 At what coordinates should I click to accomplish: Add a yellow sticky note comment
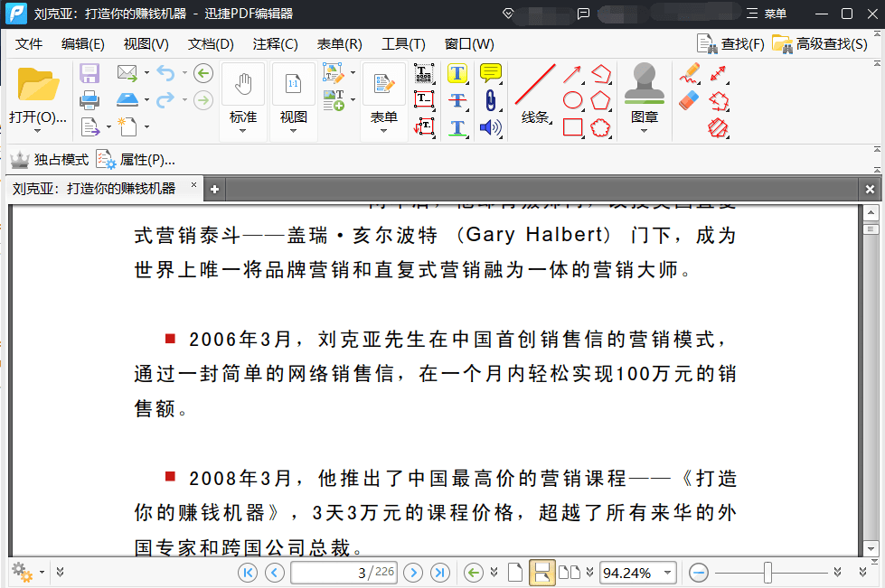491,73
